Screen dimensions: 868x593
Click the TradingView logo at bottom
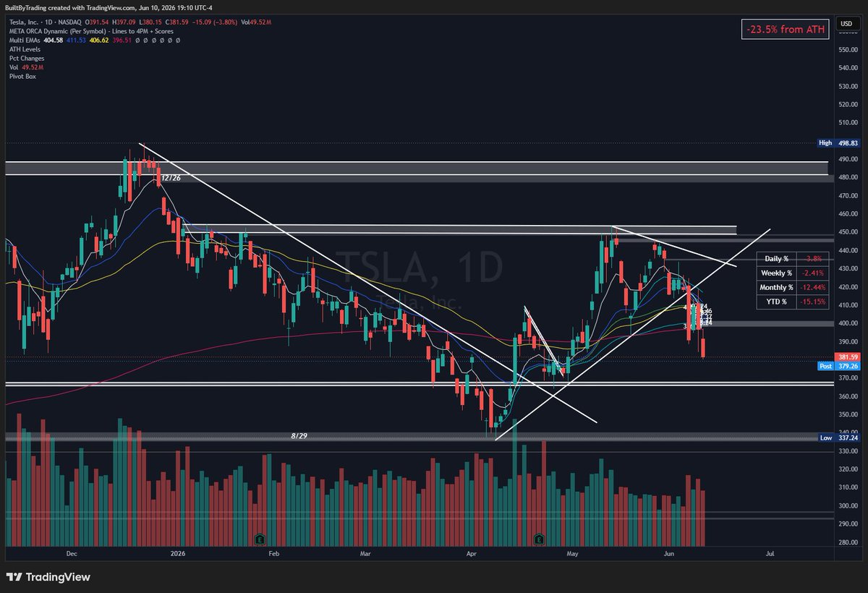(48, 577)
